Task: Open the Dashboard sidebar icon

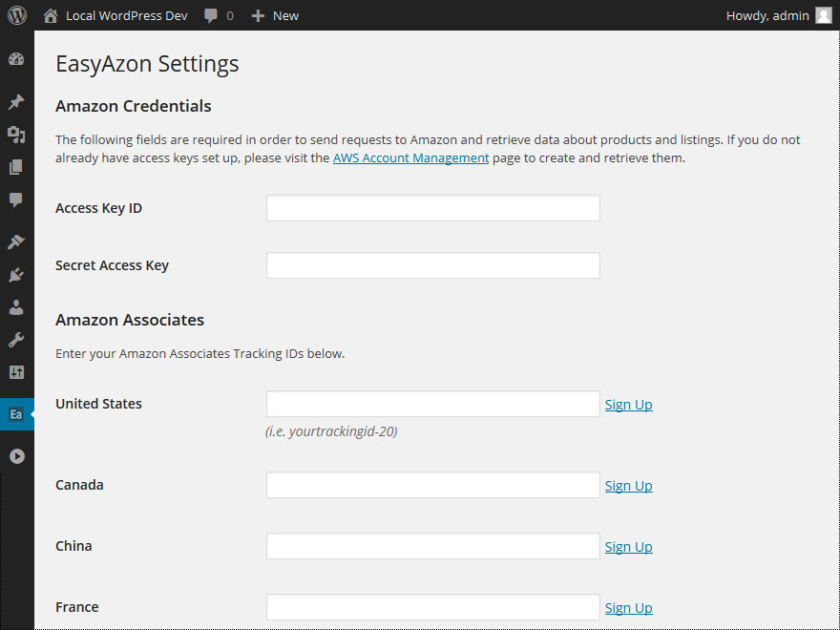Action: tap(16, 59)
